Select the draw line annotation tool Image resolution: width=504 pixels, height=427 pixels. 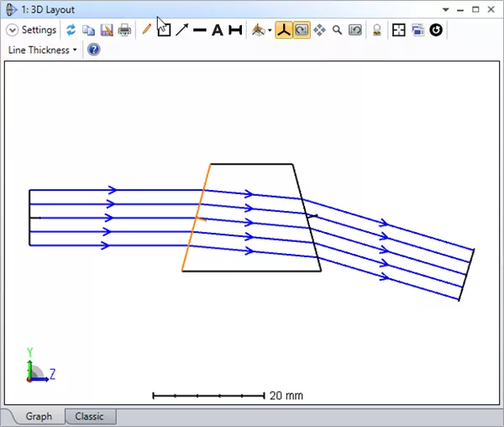tap(200, 30)
